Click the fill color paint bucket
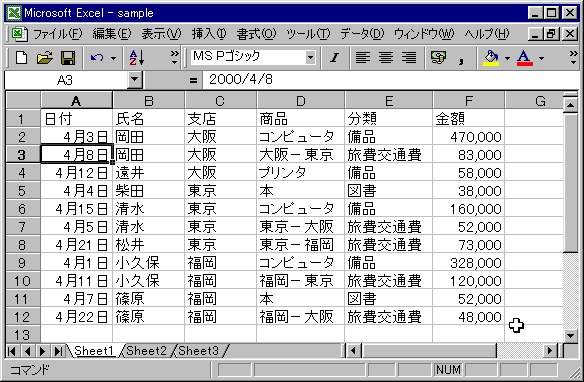Image resolution: width=584 pixels, height=382 pixels. 491,58
